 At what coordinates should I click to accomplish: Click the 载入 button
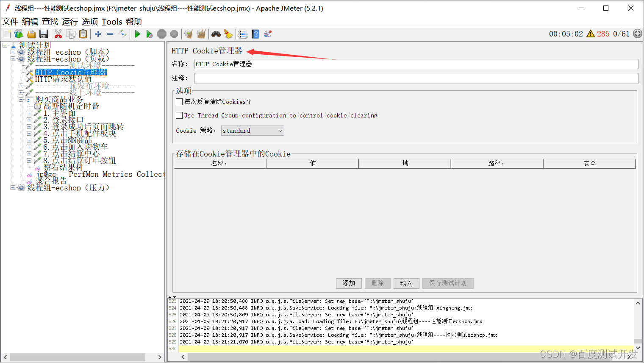(406, 283)
